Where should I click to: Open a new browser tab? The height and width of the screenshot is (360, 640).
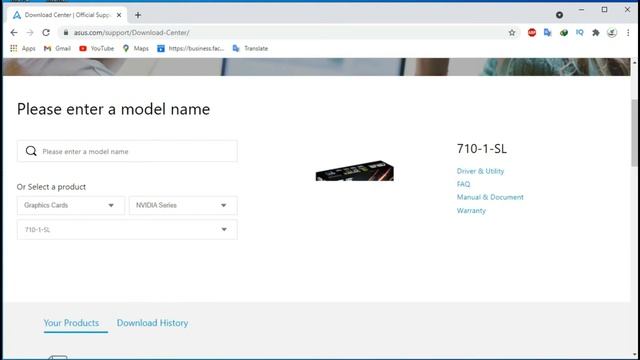(138, 15)
